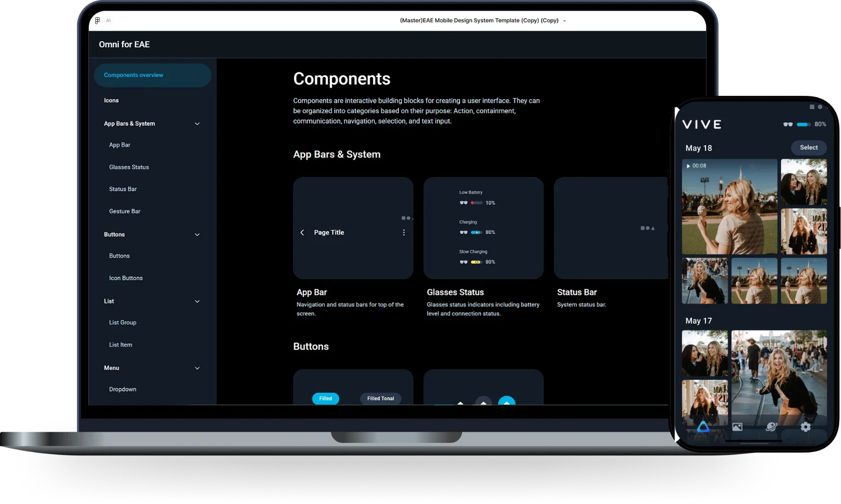The width and height of the screenshot is (841, 504).
Task: Tap the 80% battery text on phone
Action: click(820, 124)
